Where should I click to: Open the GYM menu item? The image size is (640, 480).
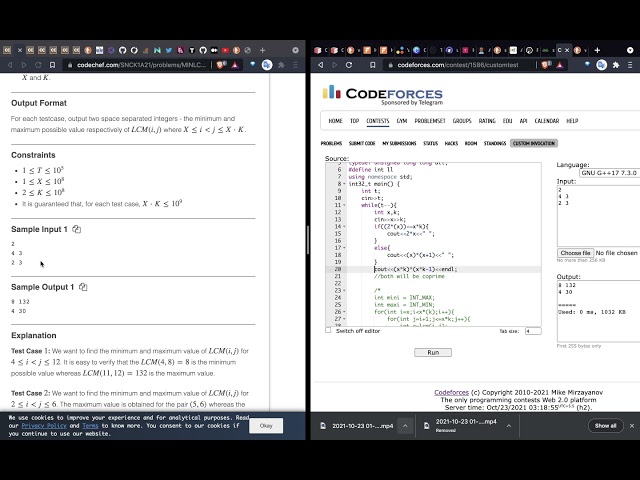tap(402, 121)
